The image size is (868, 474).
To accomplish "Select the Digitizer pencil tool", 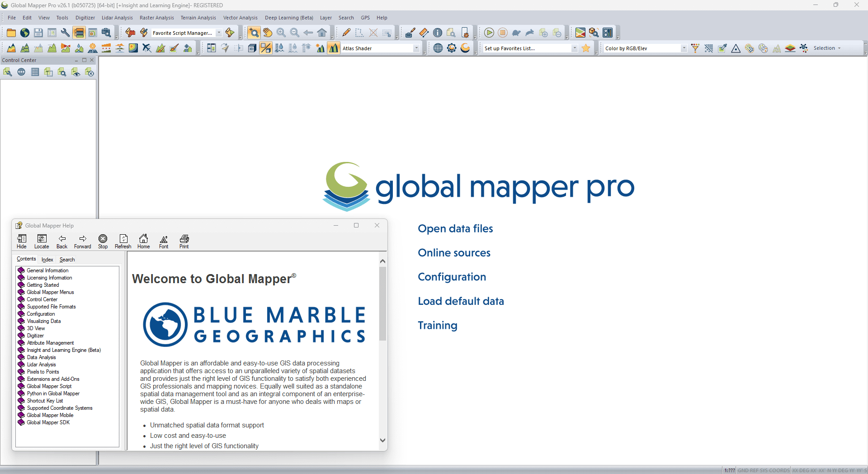I will click(346, 33).
